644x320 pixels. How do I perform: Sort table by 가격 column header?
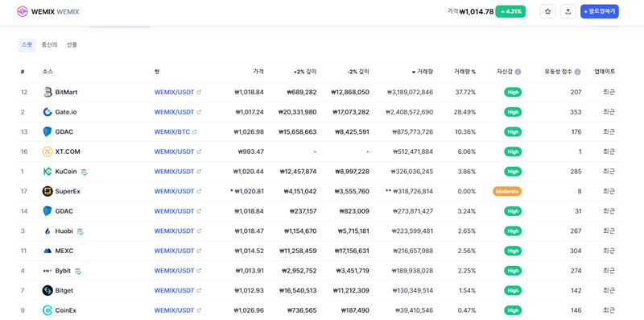tap(258, 72)
